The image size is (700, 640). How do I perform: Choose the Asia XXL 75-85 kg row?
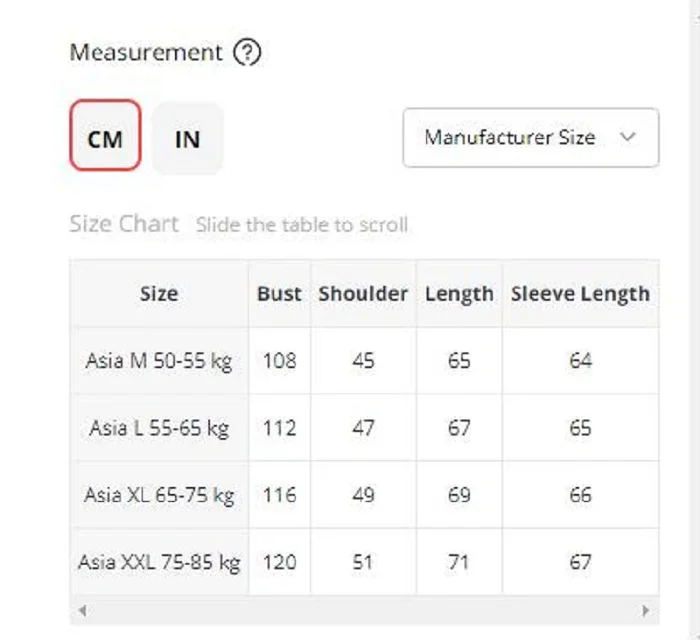(159, 562)
